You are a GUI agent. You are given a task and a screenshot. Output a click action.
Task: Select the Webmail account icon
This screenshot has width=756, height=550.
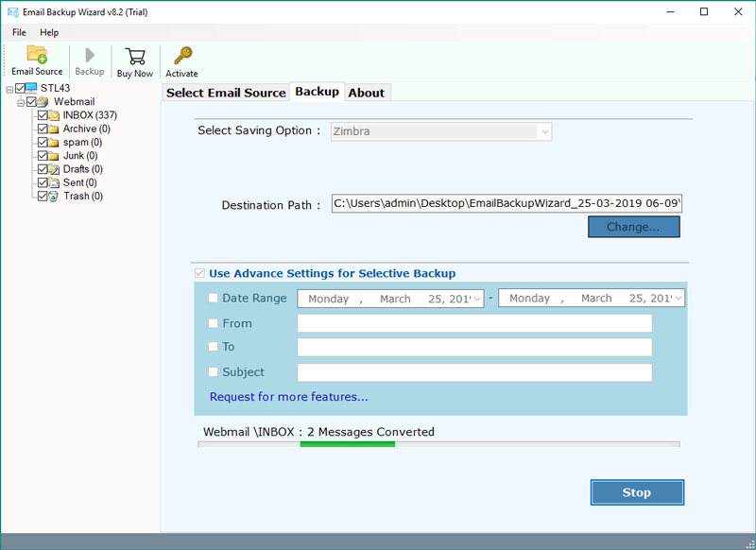43,102
